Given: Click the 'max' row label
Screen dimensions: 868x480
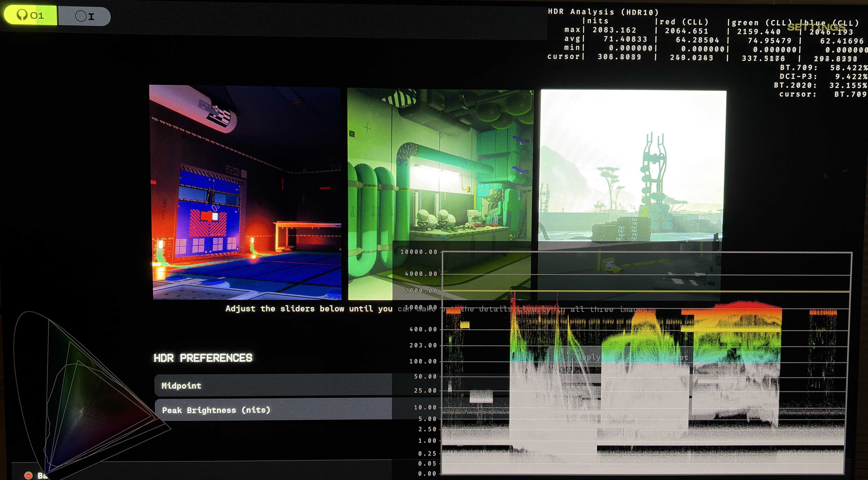Looking at the screenshot, I should point(572,30).
